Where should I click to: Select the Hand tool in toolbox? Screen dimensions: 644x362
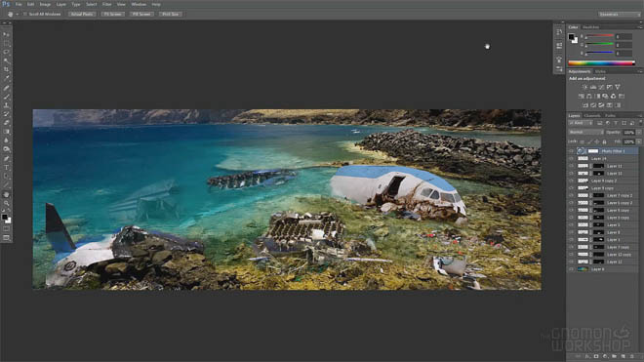[x=6, y=194]
